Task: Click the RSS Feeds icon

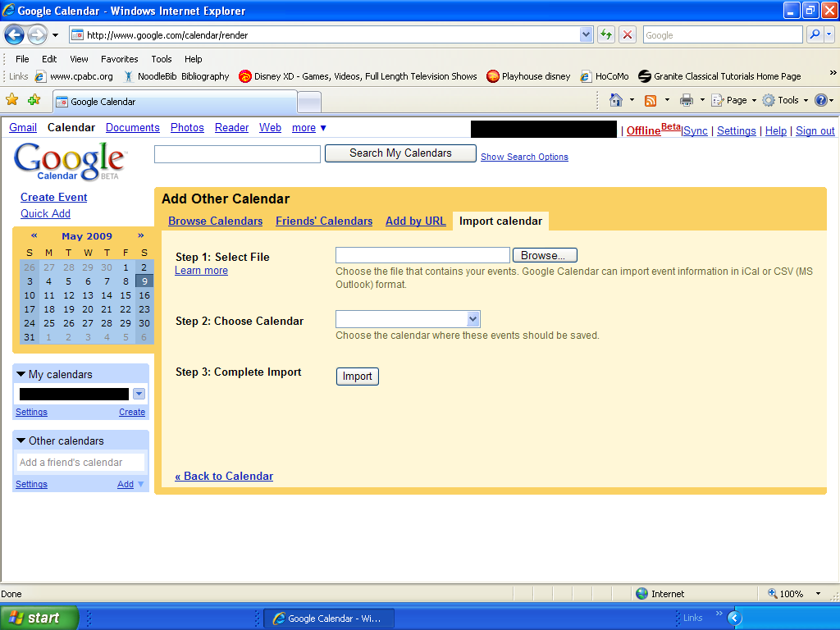Action: pyautogui.click(x=651, y=100)
